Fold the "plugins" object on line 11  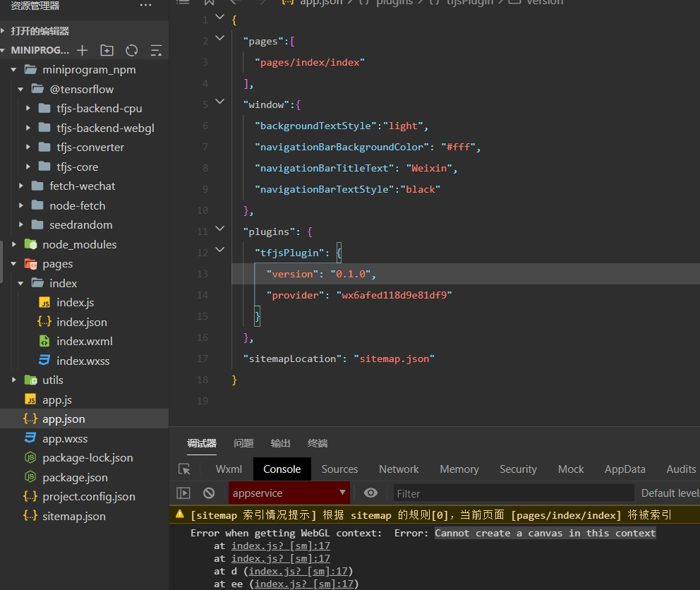[220, 228]
